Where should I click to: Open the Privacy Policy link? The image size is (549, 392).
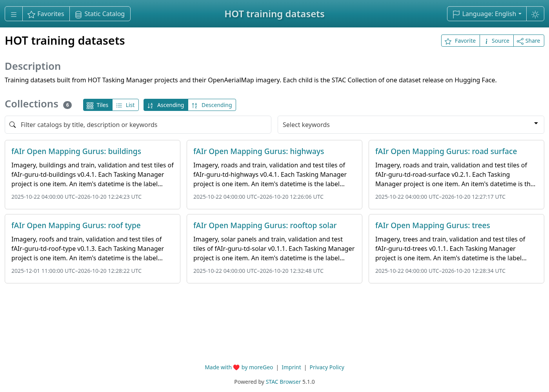point(327,367)
